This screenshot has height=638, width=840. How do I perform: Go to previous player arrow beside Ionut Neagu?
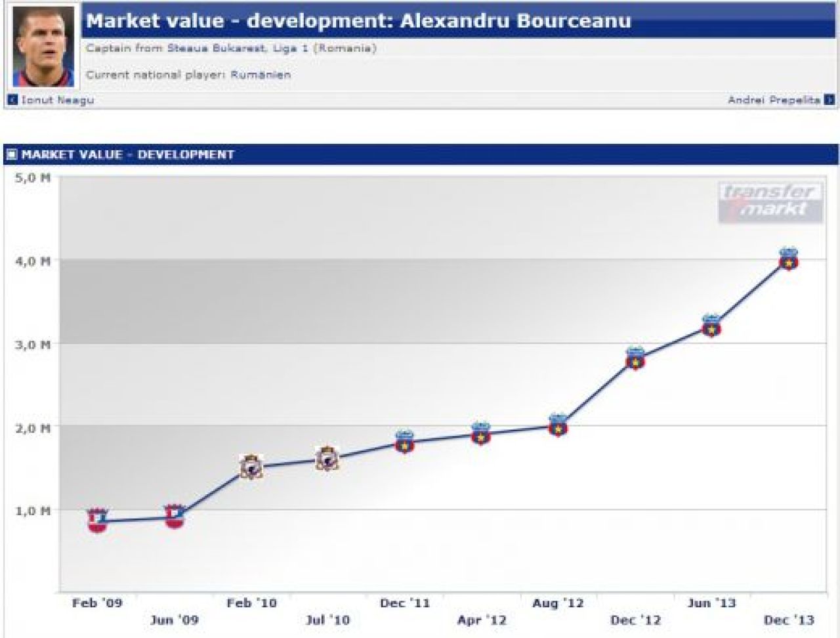tap(12, 100)
